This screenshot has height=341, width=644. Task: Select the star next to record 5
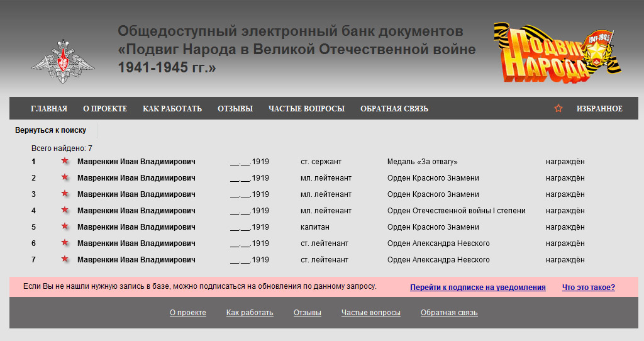[x=64, y=226]
